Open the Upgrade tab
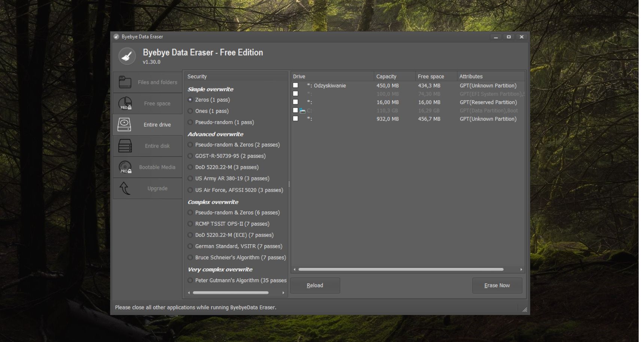This screenshot has width=644, height=342. (148, 188)
